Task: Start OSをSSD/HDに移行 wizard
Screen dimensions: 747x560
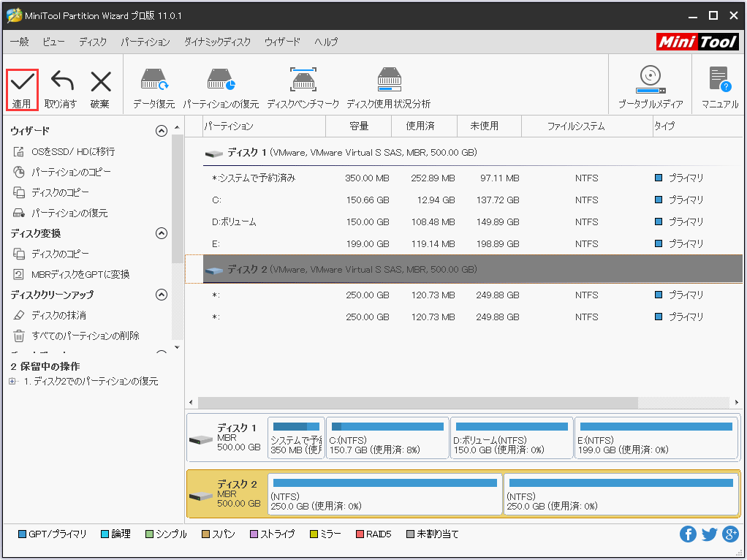Action: [64, 151]
